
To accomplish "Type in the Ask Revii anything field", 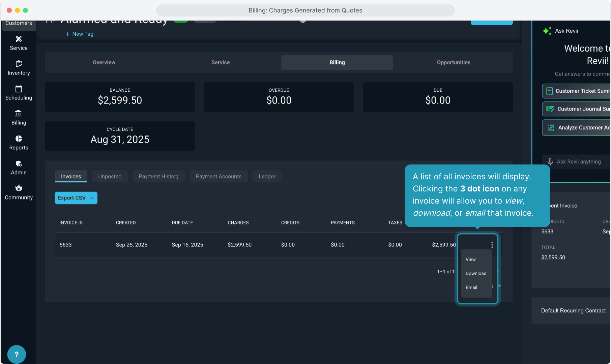I will click(582, 162).
